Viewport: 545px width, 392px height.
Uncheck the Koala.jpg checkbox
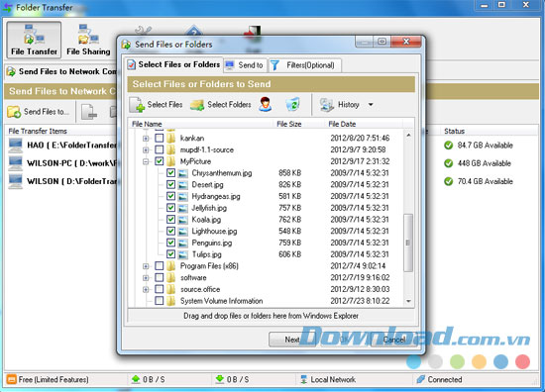pos(170,220)
